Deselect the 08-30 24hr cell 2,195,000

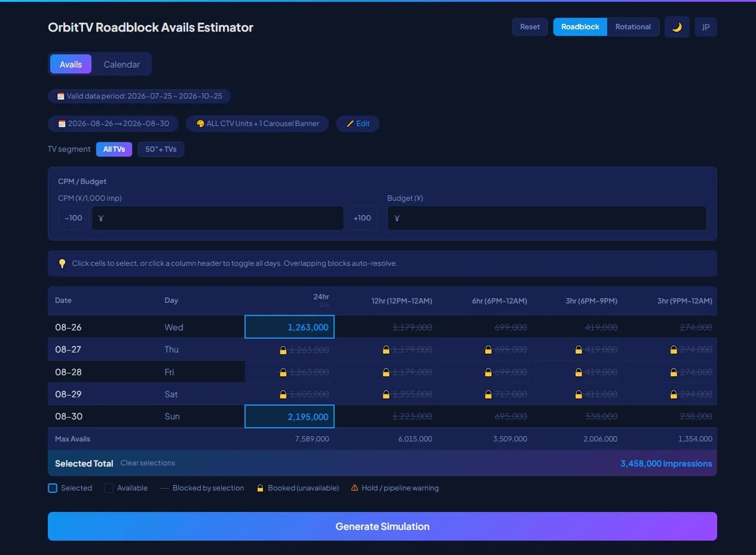(x=289, y=416)
